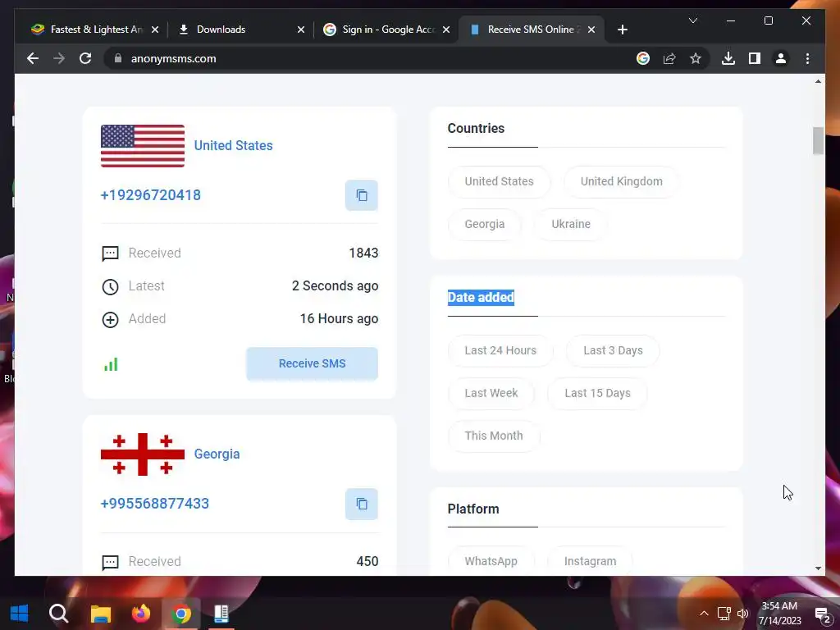
Task: Click the browser forward arrow
Action: point(59,58)
